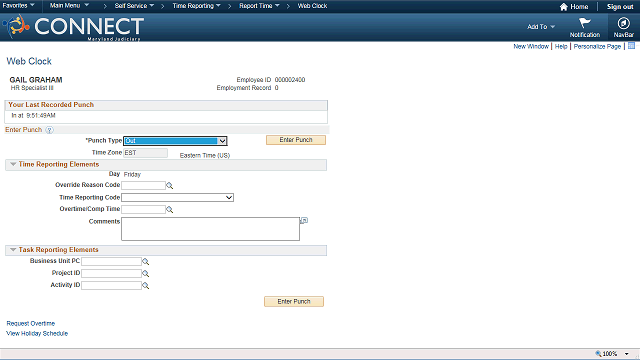The height and width of the screenshot is (360, 640).
Task: Click Employee ID value 000002400
Action: pos(290,80)
